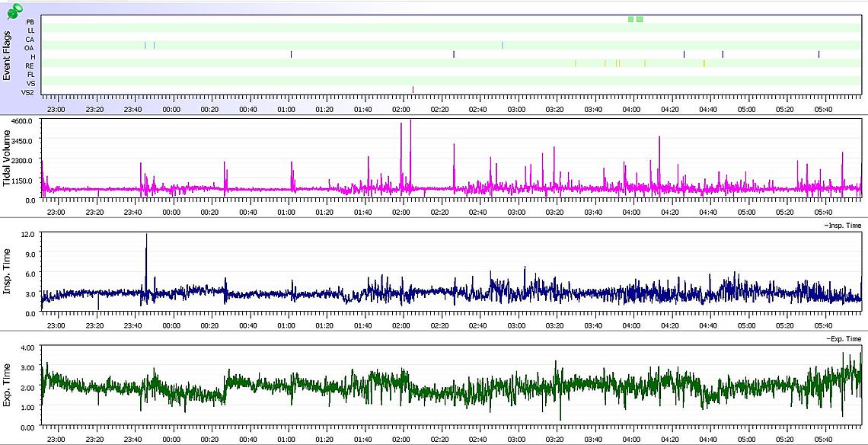Click the RE event marker near 03:46

[x=605, y=63]
